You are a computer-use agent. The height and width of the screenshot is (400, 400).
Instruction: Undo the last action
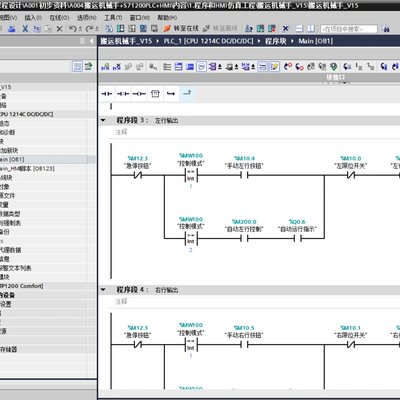73,29
